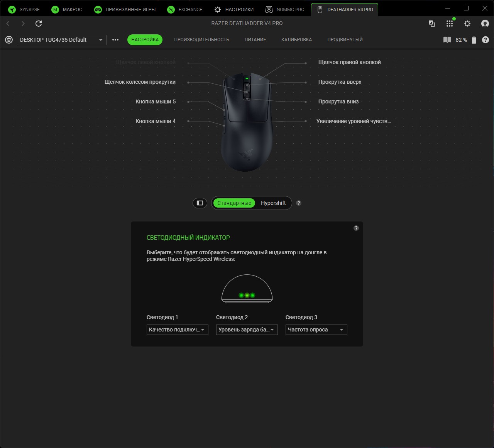
Task: Click the Светодиод 1 label
Action: click(x=162, y=317)
